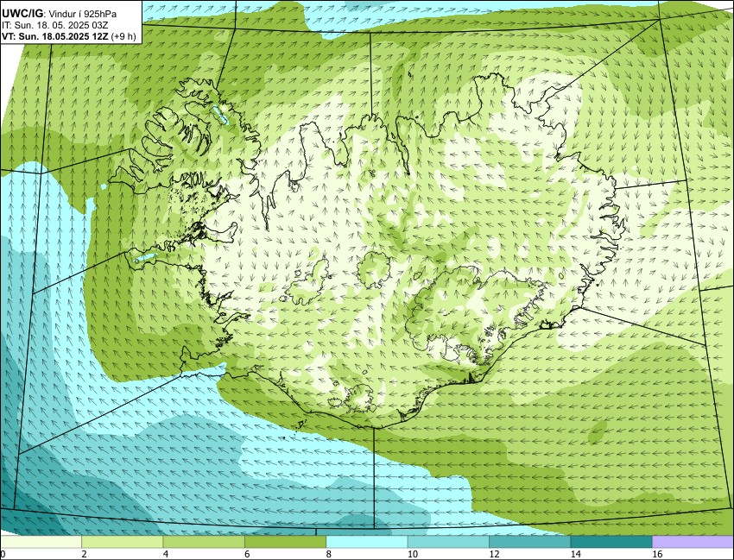Click the 'VT: Sun. 18.05.2025 12Z (+9 h)' line
Screen dimensions: 734x560
pyautogui.click(x=69, y=36)
